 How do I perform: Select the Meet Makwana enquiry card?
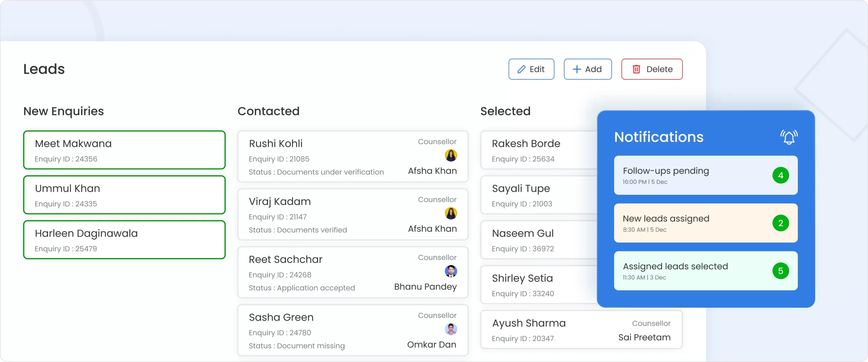pos(124,150)
